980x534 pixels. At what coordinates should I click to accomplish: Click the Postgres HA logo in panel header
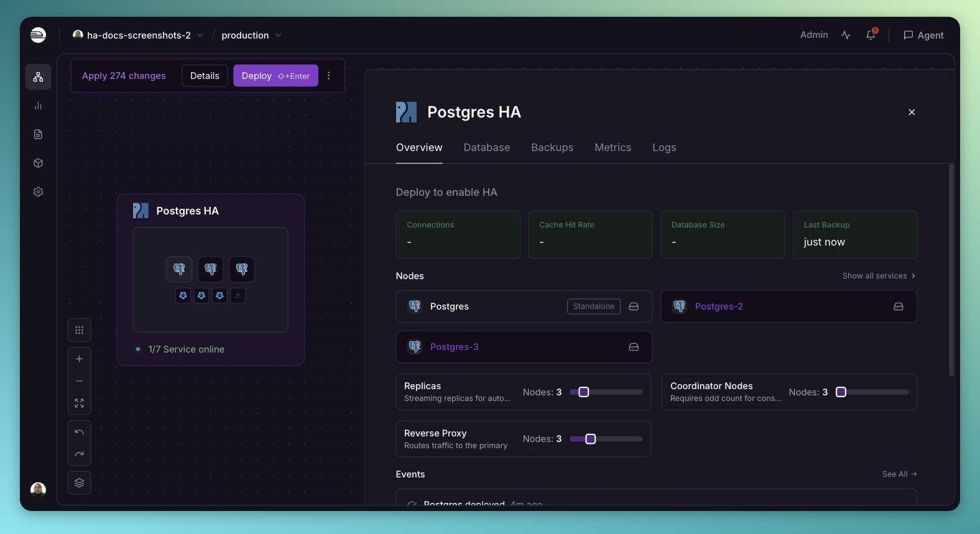(x=407, y=112)
